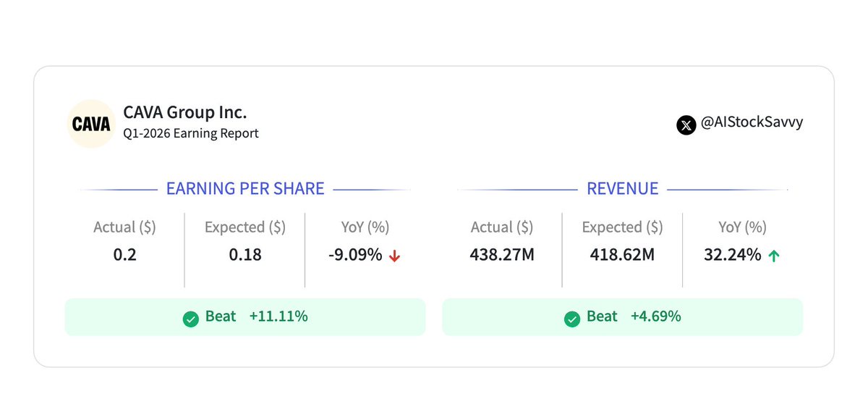Screen dimensions: 868x399
Task: Click the Expected ($) label under Revenue
Action: [623, 227]
